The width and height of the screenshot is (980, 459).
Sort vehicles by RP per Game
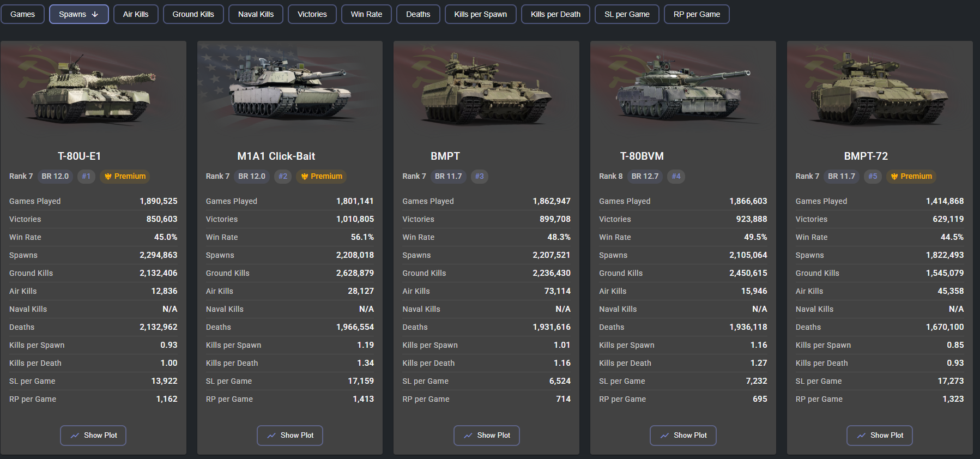[x=697, y=14]
